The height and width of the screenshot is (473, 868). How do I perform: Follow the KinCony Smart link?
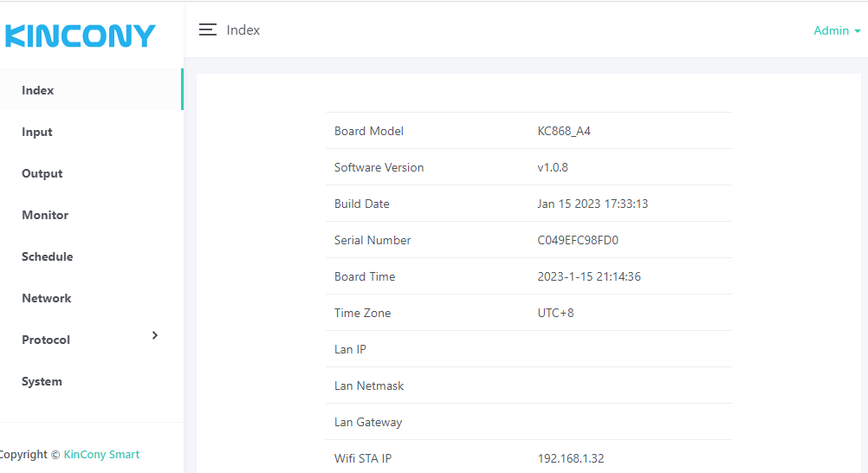[x=101, y=454]
